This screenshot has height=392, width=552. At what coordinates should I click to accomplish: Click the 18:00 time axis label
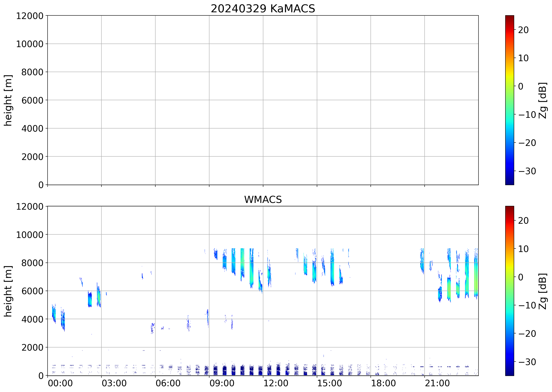(383, 383)
